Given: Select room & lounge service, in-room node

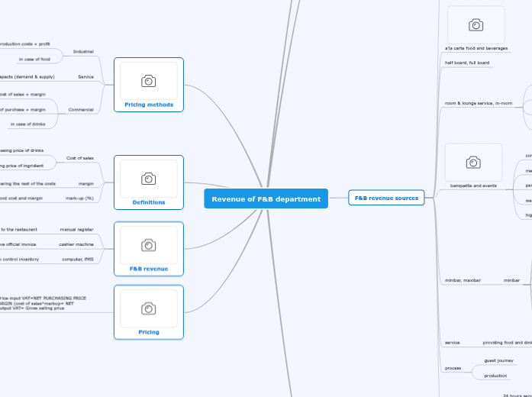Looking at the screenshot, I should point(479,102).
